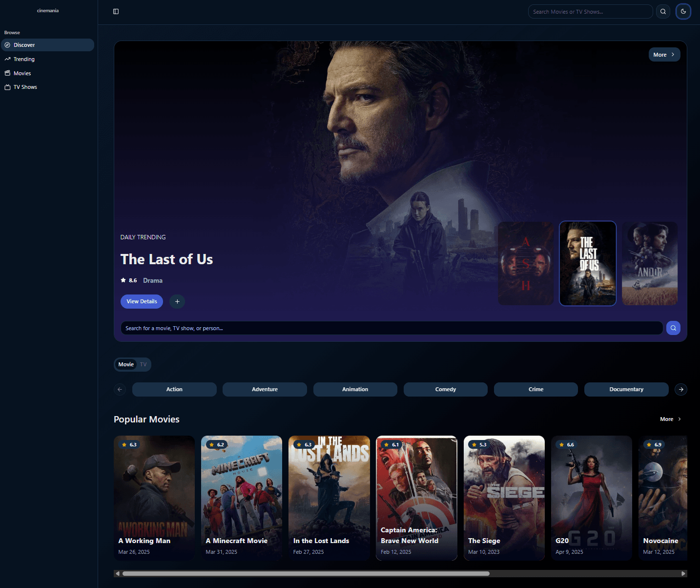Screen dimensions: 700x588
Task: Click the Discover compass icon
Action: (7, 45)
